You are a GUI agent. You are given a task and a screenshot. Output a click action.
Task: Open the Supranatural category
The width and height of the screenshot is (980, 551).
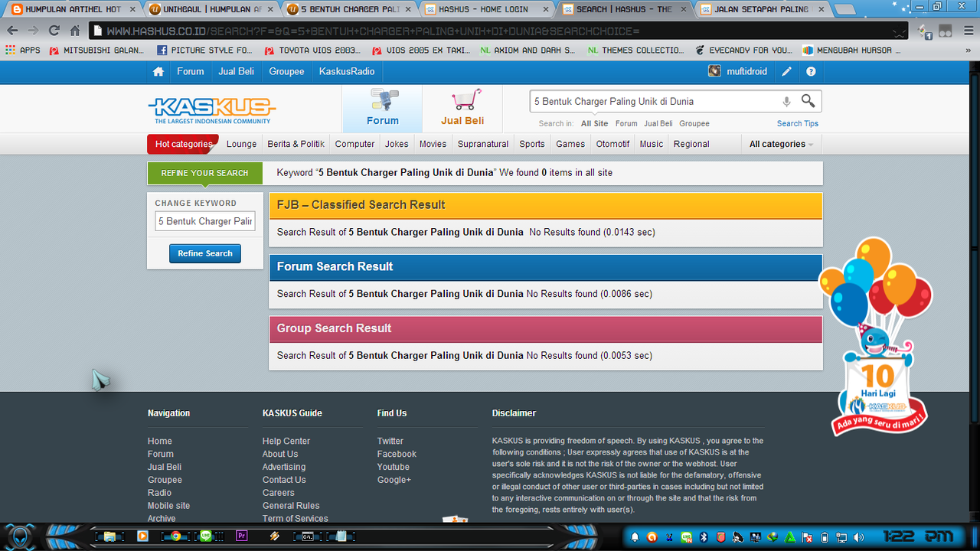tap(483, 144)
